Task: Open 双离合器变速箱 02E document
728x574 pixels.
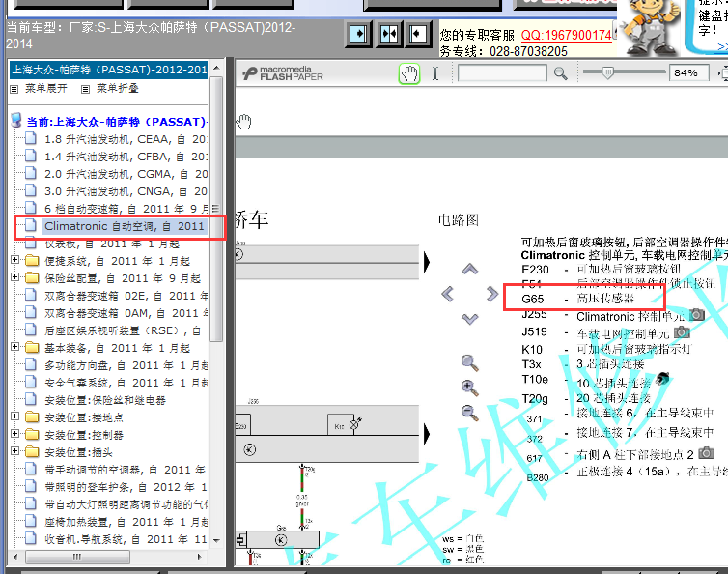Action: tap(126, 296)
